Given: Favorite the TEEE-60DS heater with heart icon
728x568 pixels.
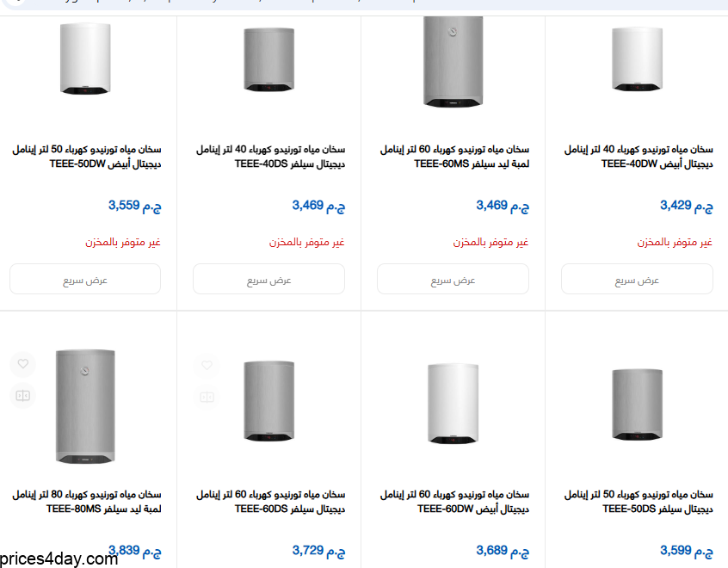Looking at the screenshot, I should 207,365.
